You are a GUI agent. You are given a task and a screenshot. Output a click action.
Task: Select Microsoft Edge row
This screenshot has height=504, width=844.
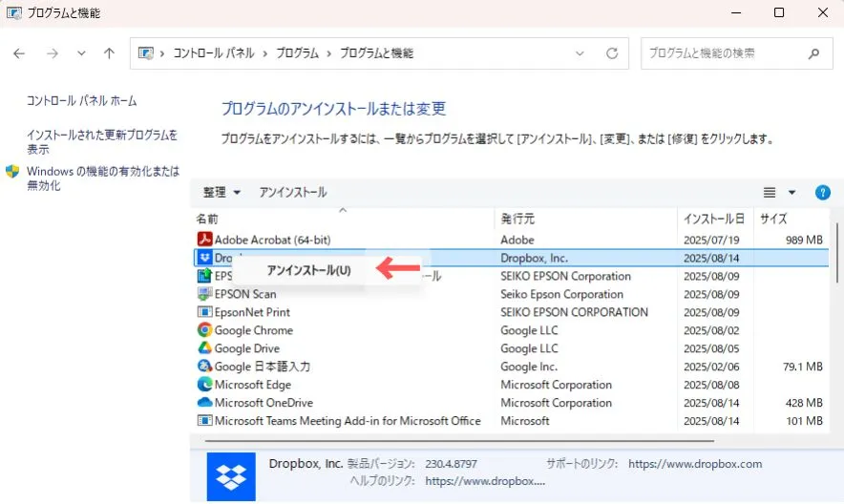(x=510, y=384)
